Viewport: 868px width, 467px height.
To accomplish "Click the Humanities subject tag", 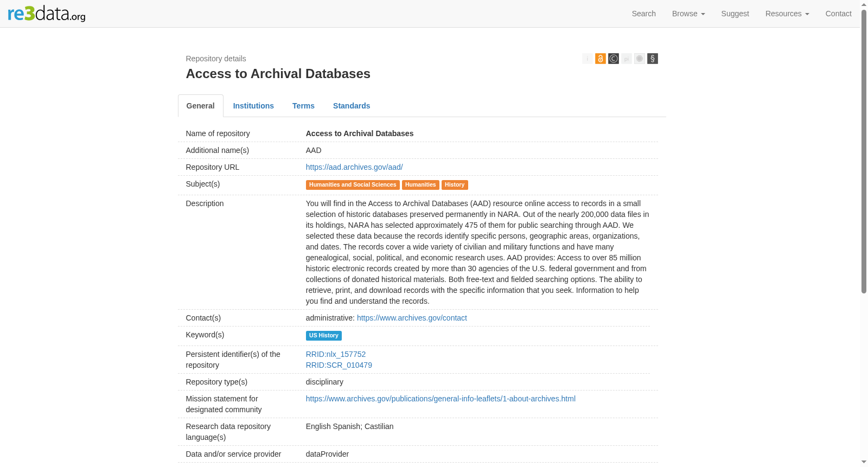I will 420,185.
